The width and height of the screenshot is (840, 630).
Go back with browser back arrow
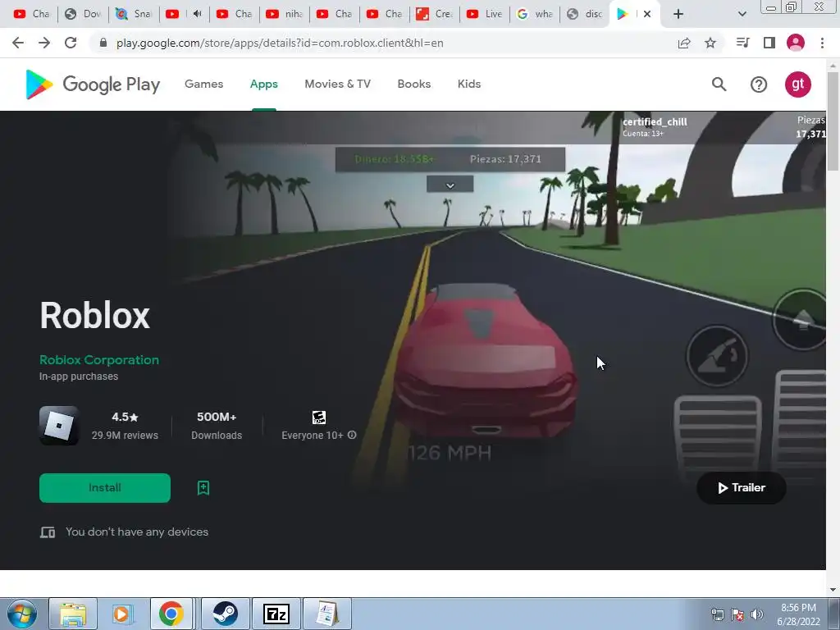[18, 43]
